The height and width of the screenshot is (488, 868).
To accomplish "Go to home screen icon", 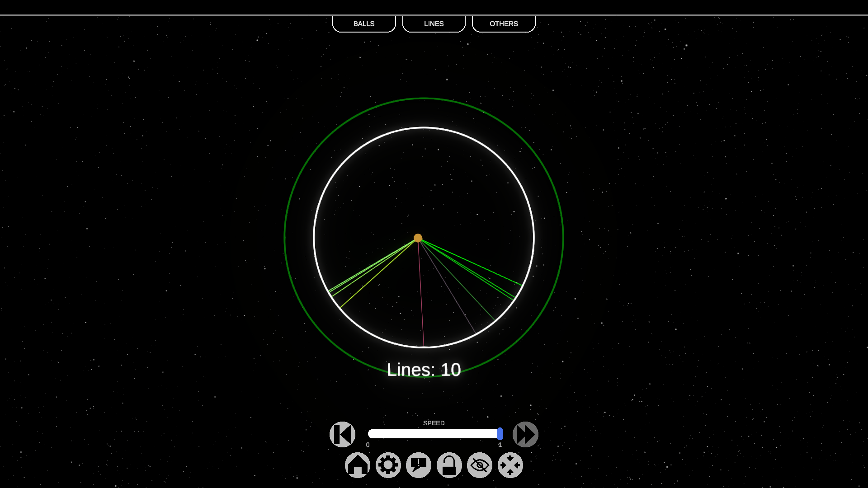I will [x=358, y=465].
